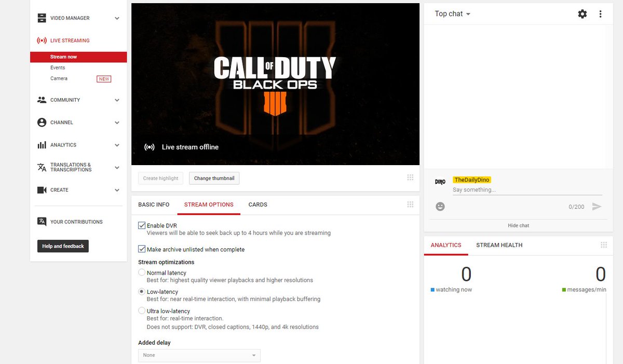
Task: Expand the Video Manager section chevron
Action: (117, 18)
